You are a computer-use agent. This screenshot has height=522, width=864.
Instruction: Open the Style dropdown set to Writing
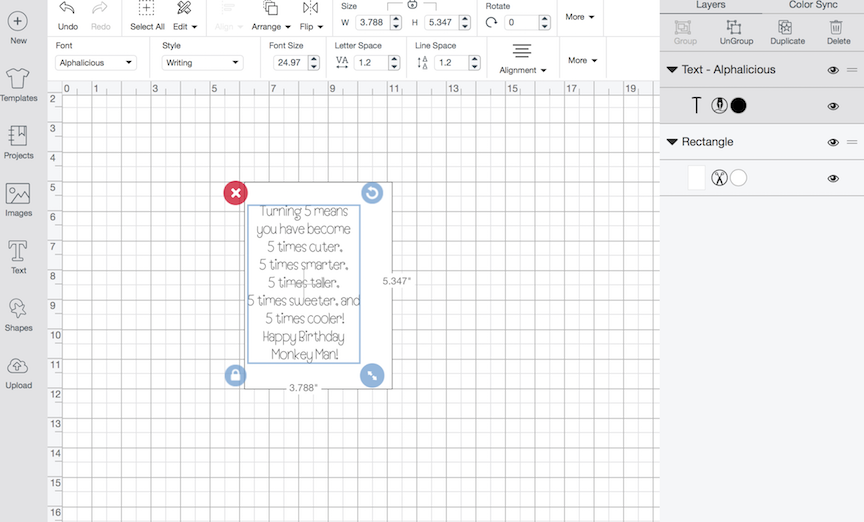coord(202,63)
